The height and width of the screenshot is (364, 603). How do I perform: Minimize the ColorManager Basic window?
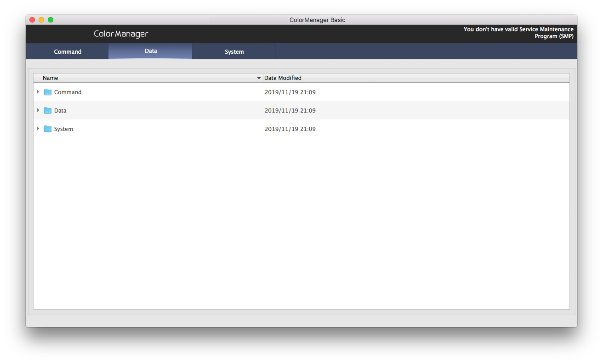point(41,20)
